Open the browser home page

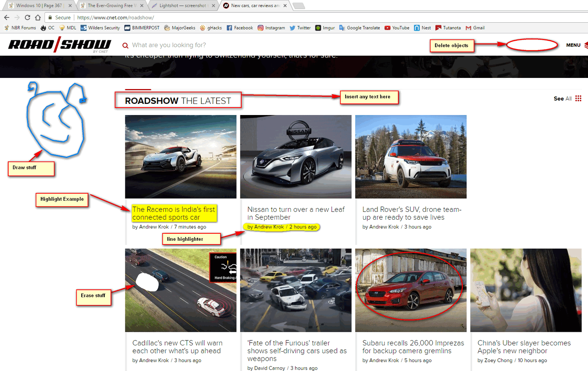pyautogui.click(x=38, y=17)
